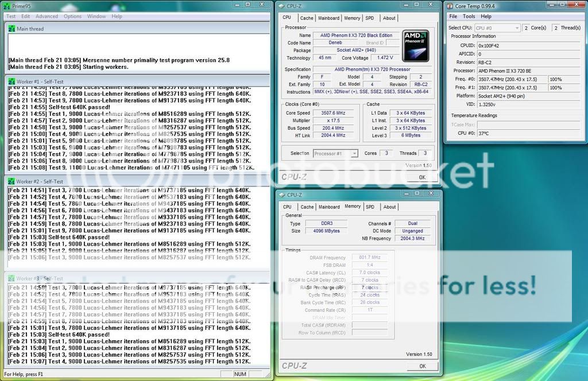Click the Code Name Deneb field

click(x=335, y=42)
